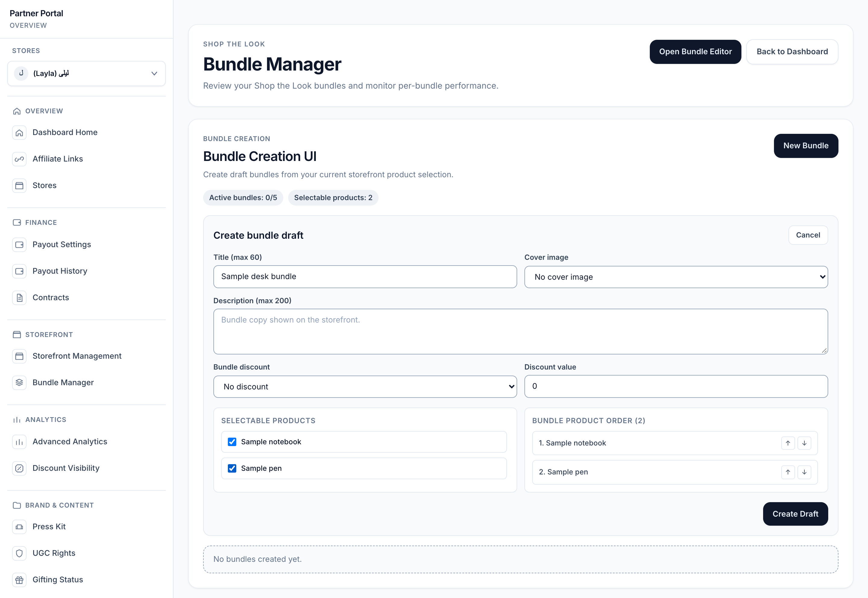The image size is (868, 598).
Task: Click the Advanced Analytics chart icon
Action: (19, 442)
